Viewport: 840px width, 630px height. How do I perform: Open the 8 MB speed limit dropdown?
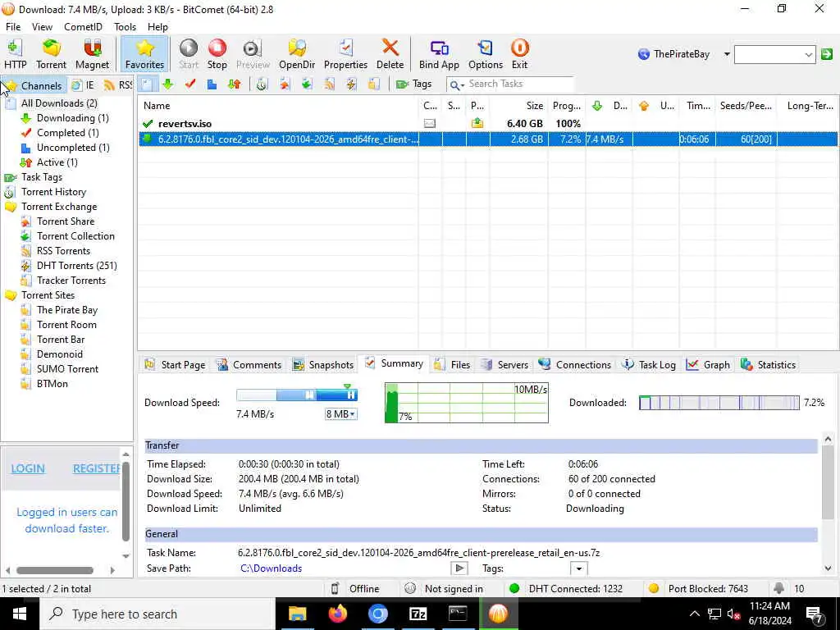(x=340, y=414)
